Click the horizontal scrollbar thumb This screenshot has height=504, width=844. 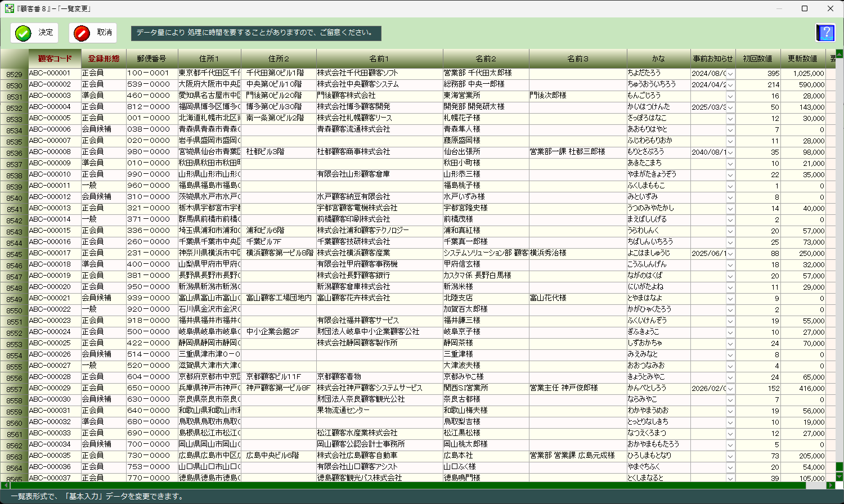click(407, 485)
